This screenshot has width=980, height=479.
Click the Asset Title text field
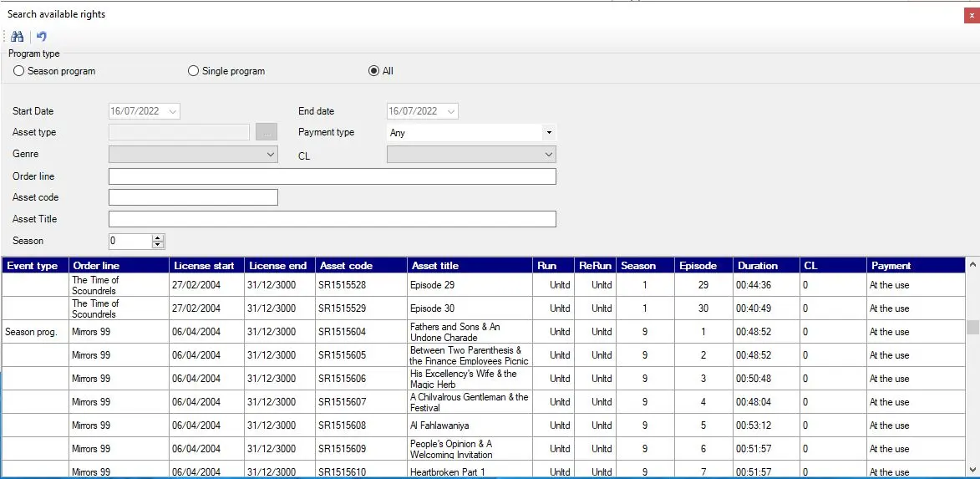332,219
